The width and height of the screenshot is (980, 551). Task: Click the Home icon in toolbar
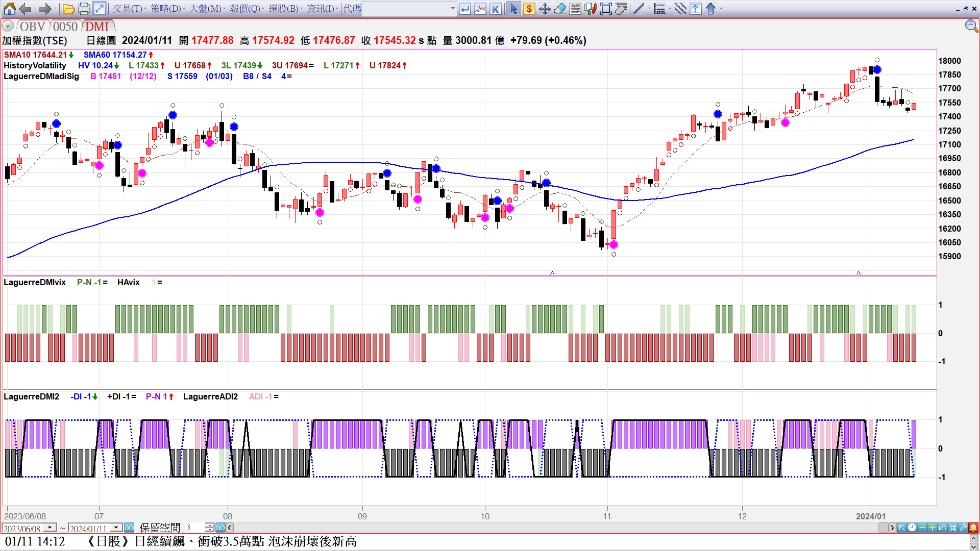[x=10, y=9]
